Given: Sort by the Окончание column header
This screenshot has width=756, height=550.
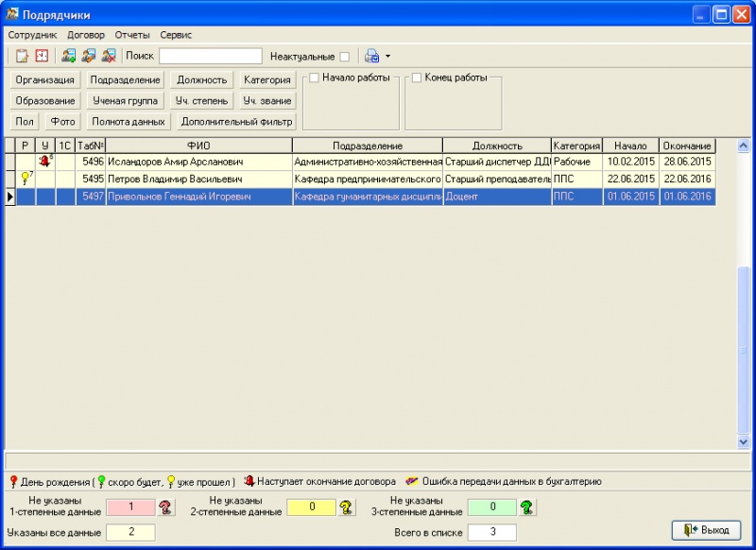Looking at the screenshot, I should pyautogui.click(x=687, y=146).
